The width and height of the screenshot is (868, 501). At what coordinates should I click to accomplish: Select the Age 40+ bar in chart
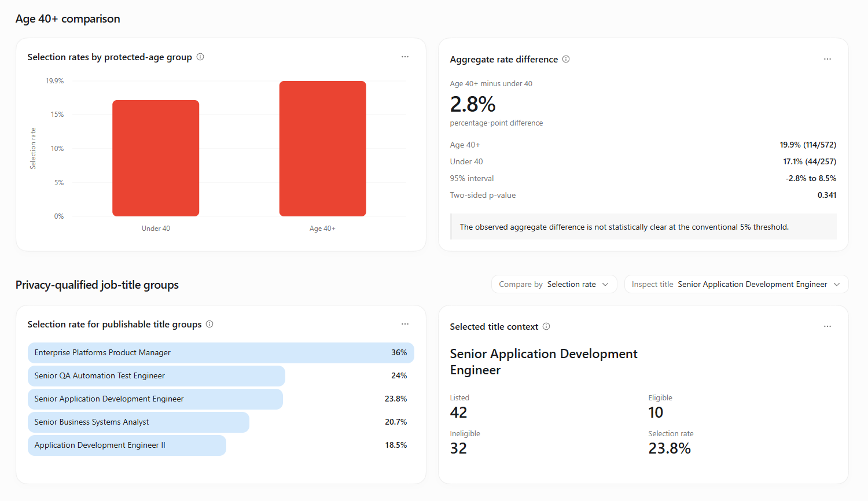coord(323,149)
